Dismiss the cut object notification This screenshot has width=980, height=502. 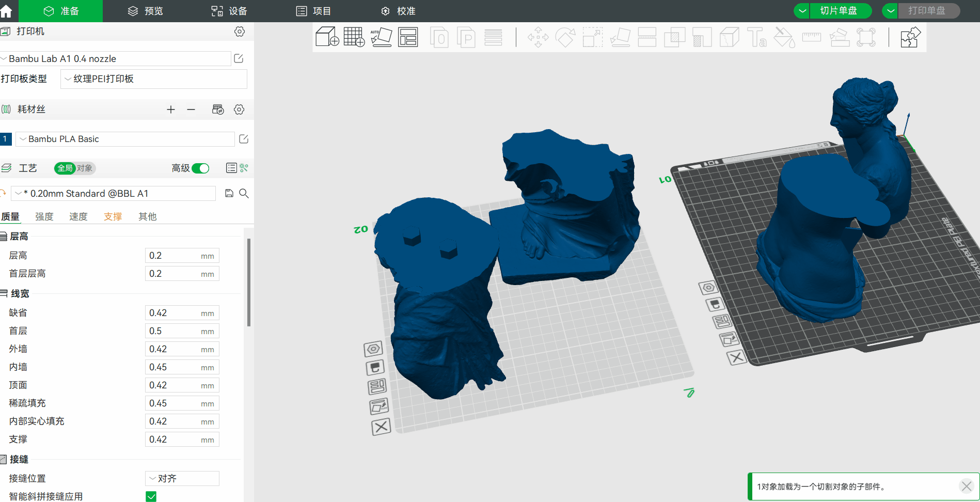(x=967, y=486)
